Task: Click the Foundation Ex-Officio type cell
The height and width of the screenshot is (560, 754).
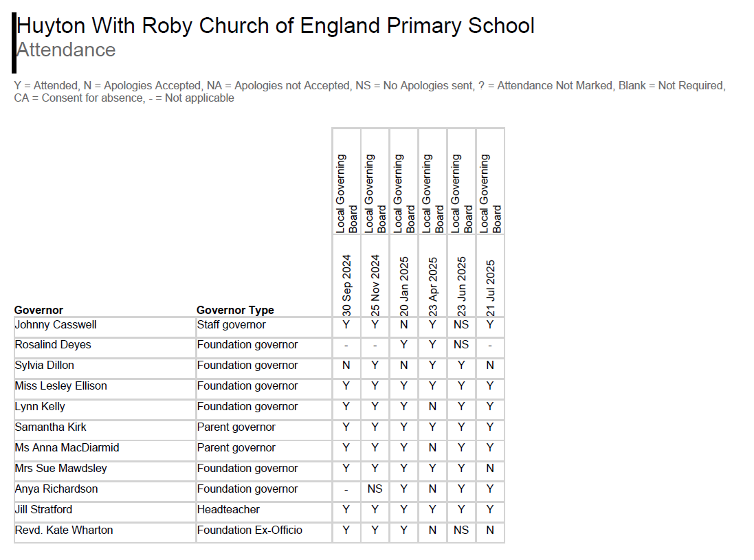Action: pyautogui.click(x=250, y=530)
